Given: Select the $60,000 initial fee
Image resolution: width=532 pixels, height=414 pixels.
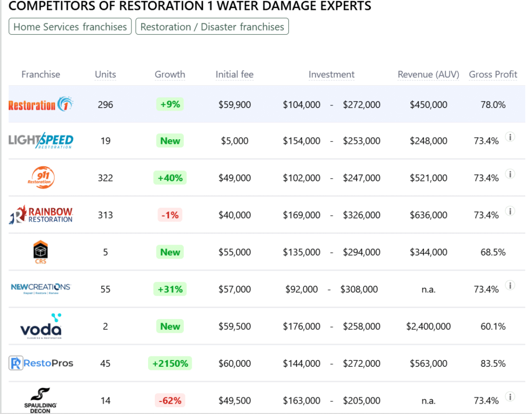Looking at the screenshot, I should click(235, 364).
